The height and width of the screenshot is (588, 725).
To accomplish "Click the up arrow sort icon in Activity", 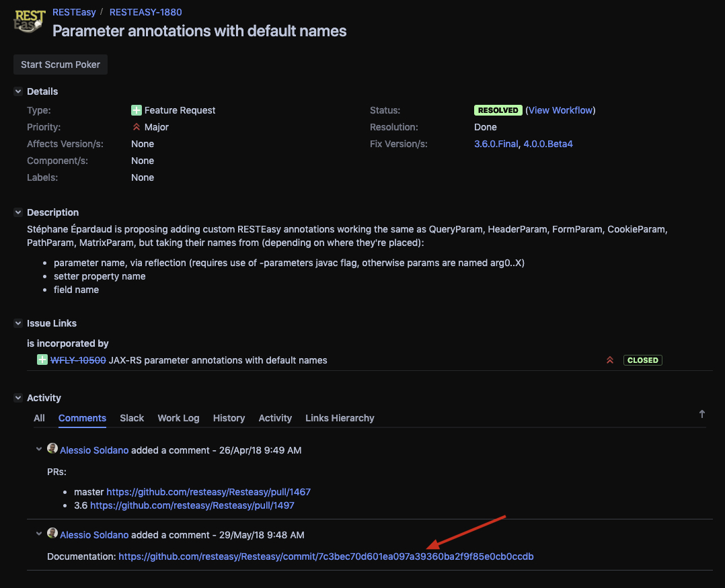I will click(702, 414).
